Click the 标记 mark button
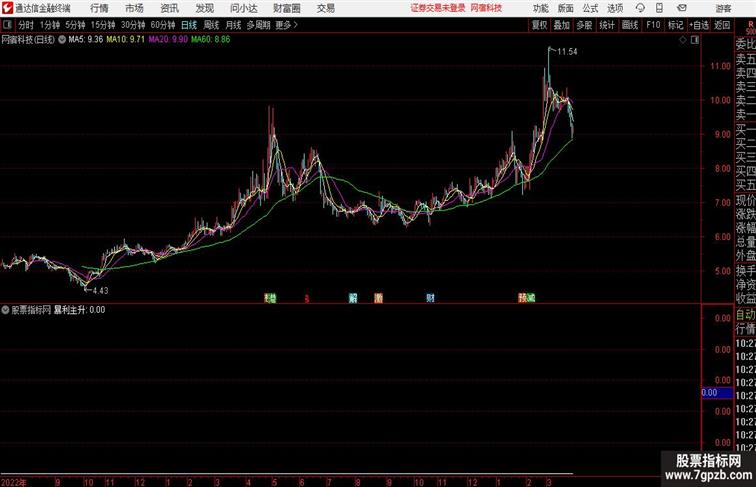Viewport: 756px width, 487px height. coord(675,25)
